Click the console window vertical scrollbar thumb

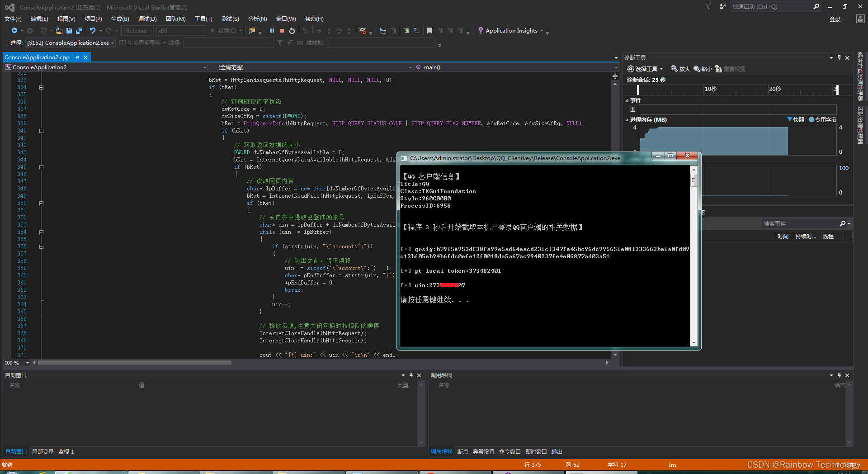pyautogui.click(x=694, y=180)
